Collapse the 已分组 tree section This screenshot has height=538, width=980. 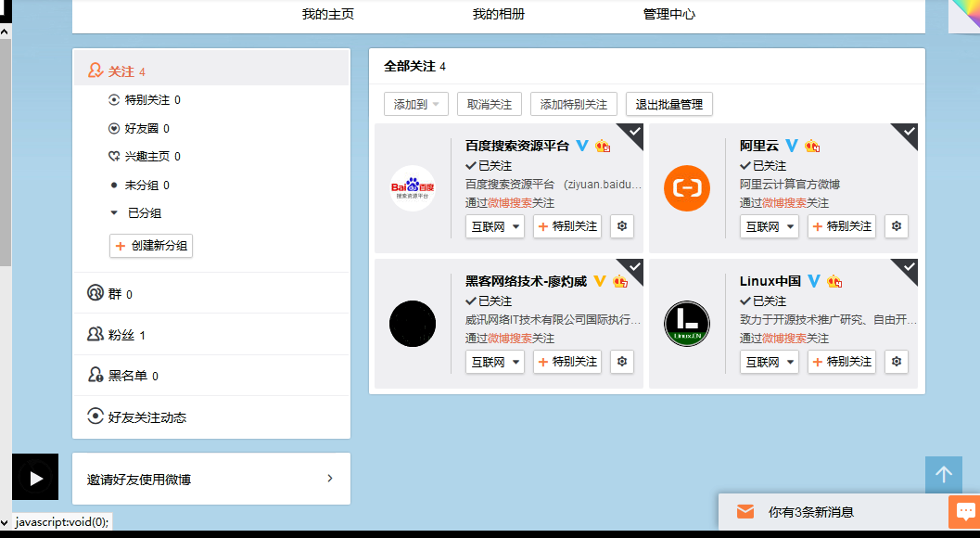click(114, 213)
